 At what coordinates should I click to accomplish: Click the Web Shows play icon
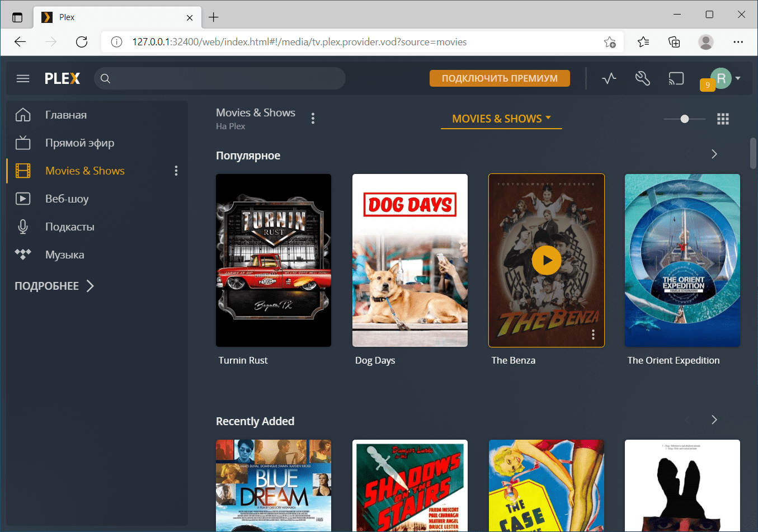[23, 199]
